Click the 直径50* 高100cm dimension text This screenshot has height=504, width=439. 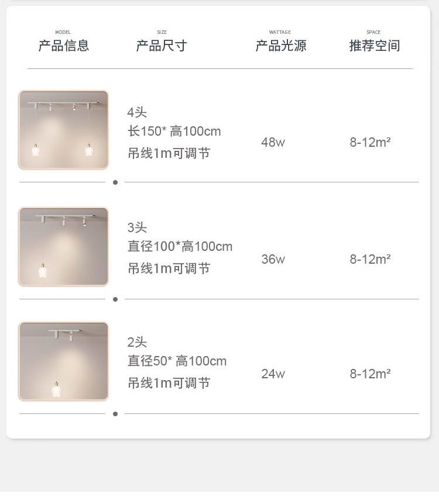point(177,361)
